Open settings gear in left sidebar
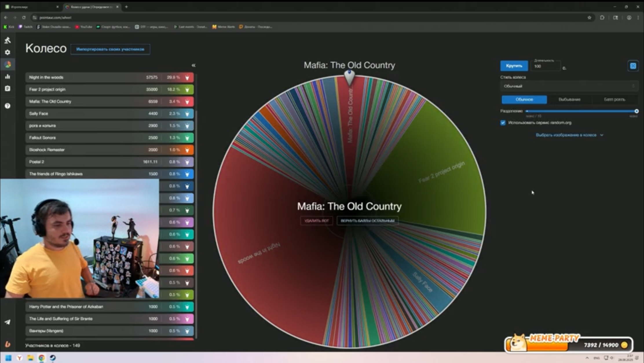644x363 pixels. 8,52
